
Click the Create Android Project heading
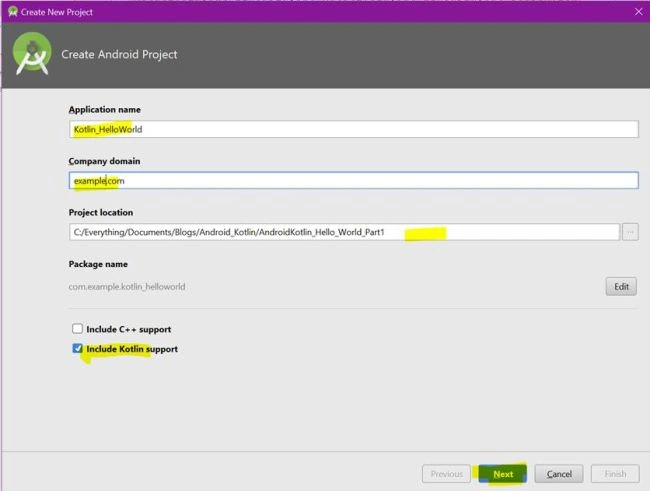click(x=119, y=54)
